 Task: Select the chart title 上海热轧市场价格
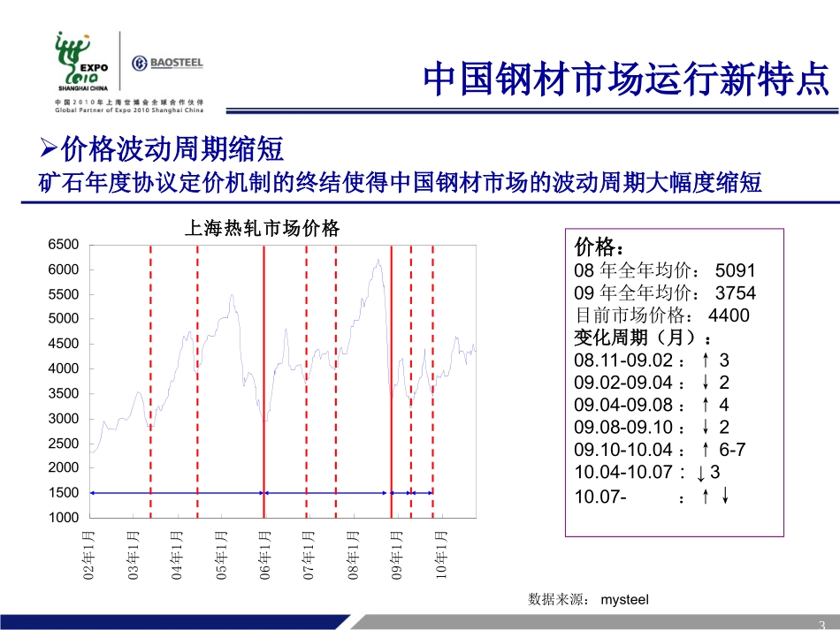point(262,229)
